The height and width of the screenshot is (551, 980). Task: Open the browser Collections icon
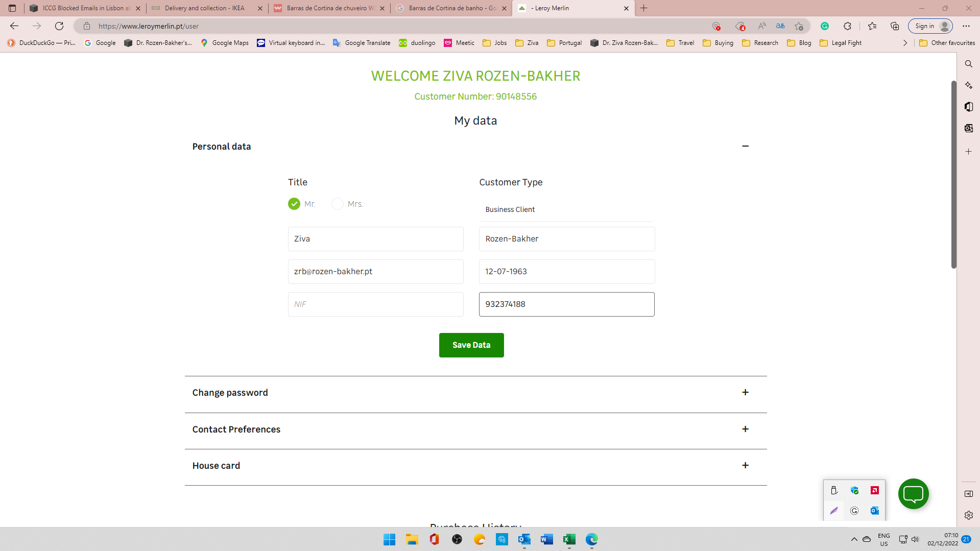click(894, 26)
